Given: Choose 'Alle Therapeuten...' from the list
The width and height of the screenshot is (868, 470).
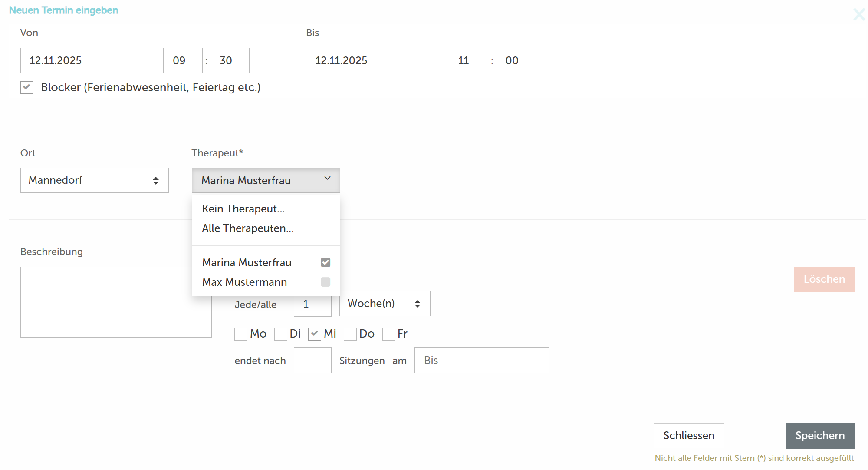Looking at the screenshot, I should (x=248, y=228).
